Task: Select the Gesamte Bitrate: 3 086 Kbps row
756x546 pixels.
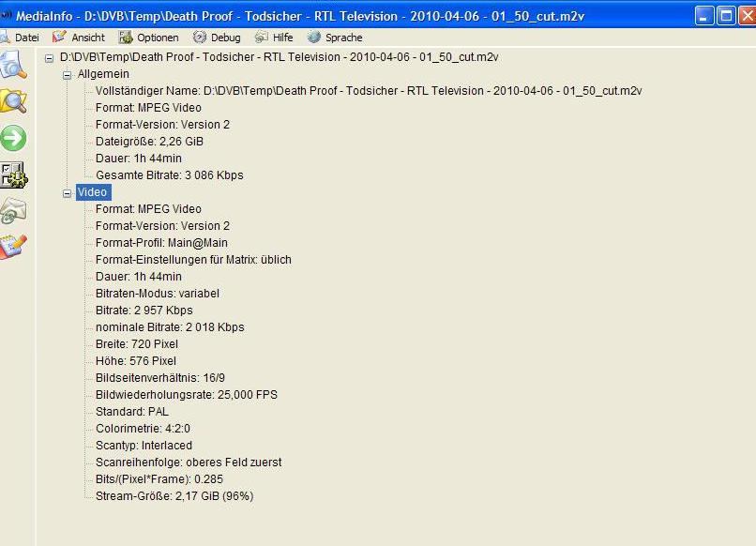Action: point(169,175)
